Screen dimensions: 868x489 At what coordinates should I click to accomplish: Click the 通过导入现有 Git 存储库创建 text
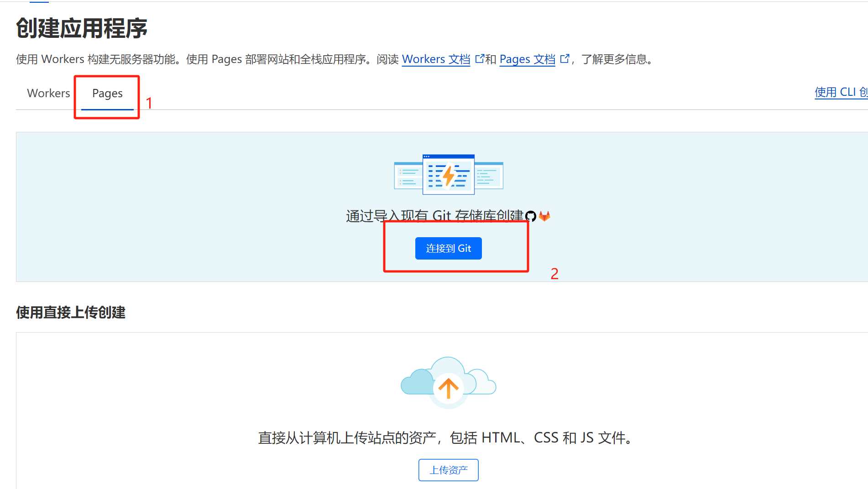point(434,215)
